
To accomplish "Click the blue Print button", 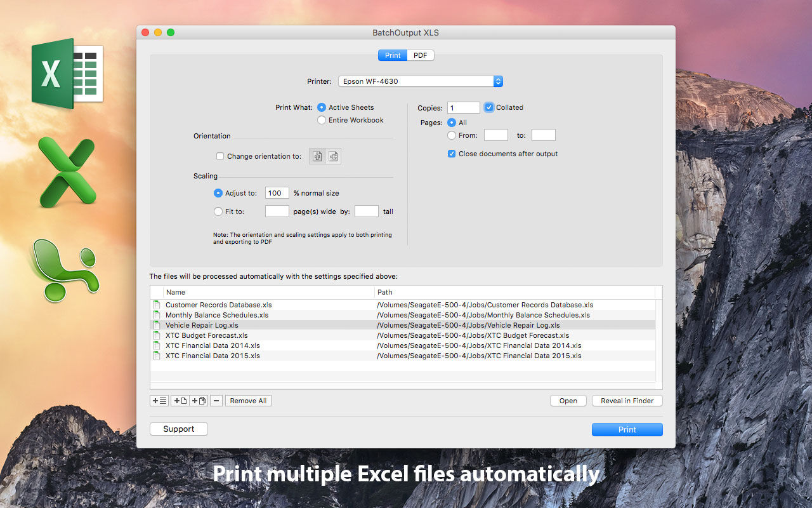I will (627, 430).
